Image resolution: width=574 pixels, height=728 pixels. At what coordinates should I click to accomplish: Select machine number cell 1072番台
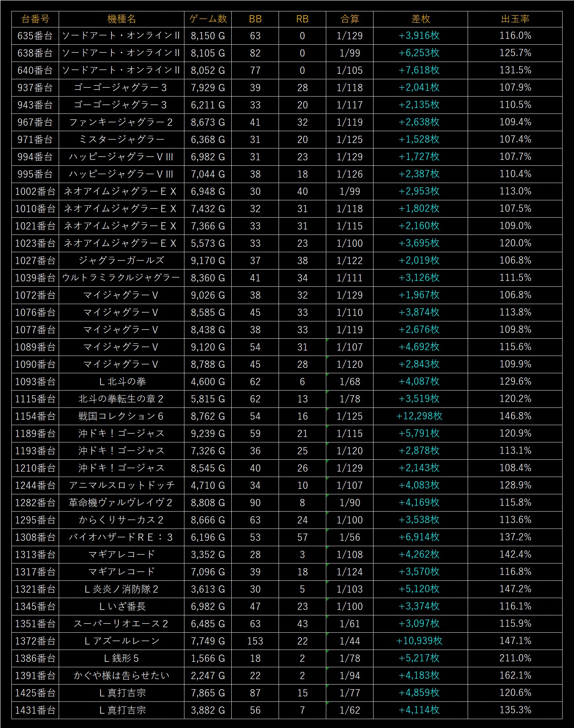click(x=35, y=295)
